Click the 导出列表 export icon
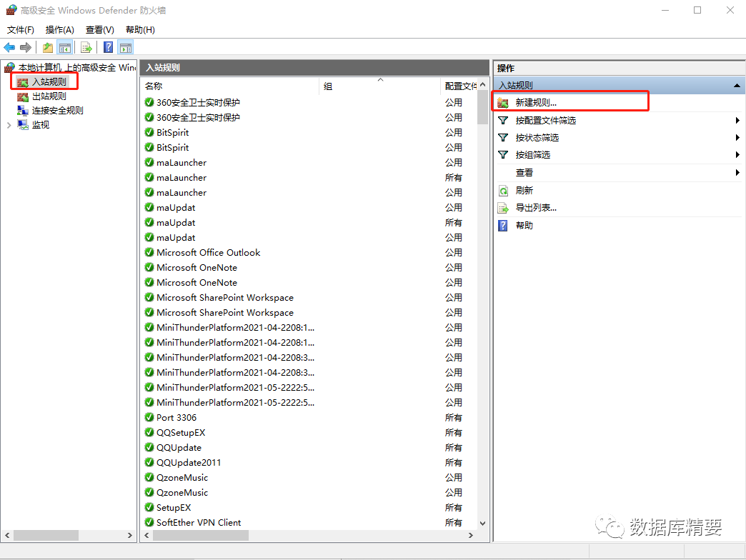The width and height of the screenshot is (746, 560). coord(503,209)
